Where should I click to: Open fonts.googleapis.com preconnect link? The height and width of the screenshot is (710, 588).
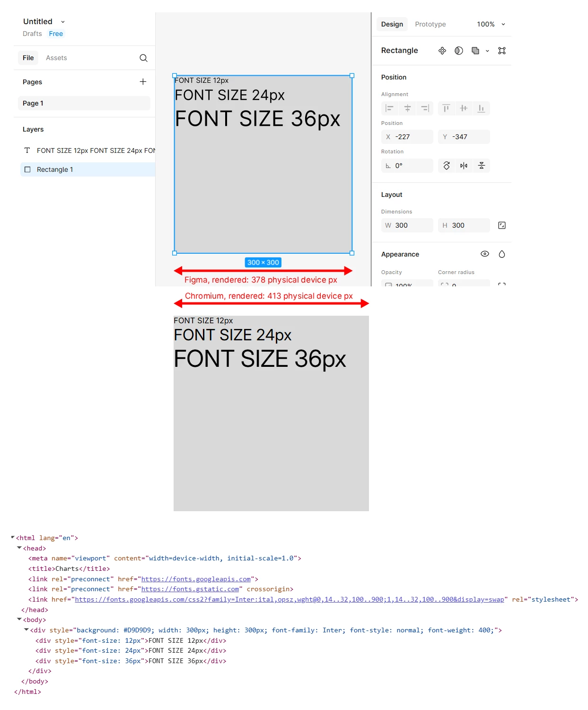click(x=196, y=579)
